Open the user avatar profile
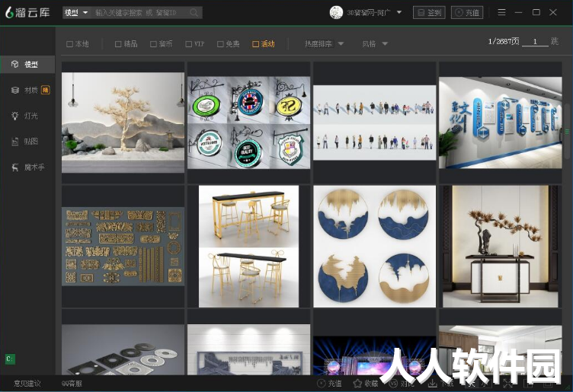 336,12
